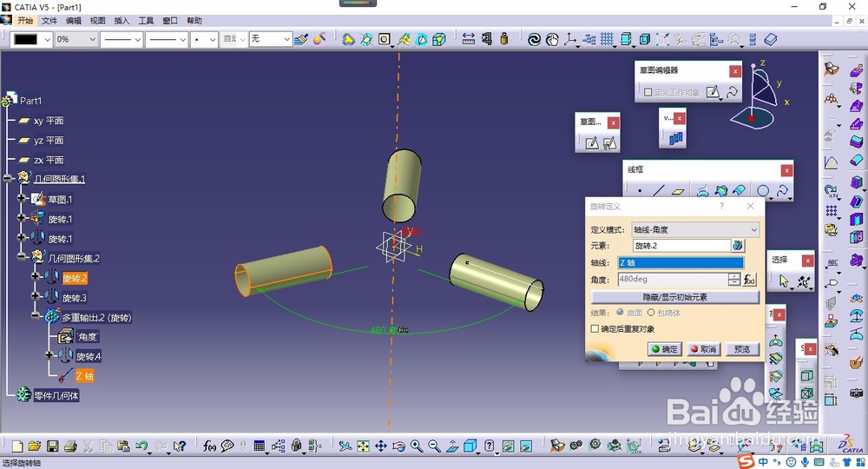868x469 pixels.
Task: Click the painter brush icon in top toolbar
Action: click(x=301, y=39)
